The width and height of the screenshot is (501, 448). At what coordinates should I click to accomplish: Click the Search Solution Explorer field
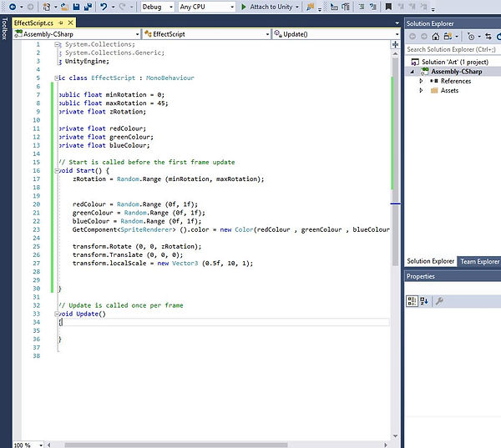(453, 49)
